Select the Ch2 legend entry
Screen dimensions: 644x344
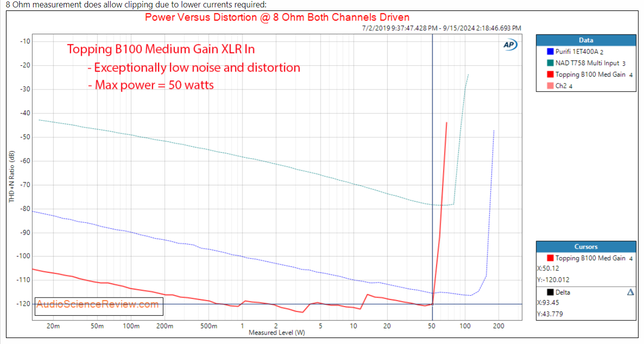564,86
